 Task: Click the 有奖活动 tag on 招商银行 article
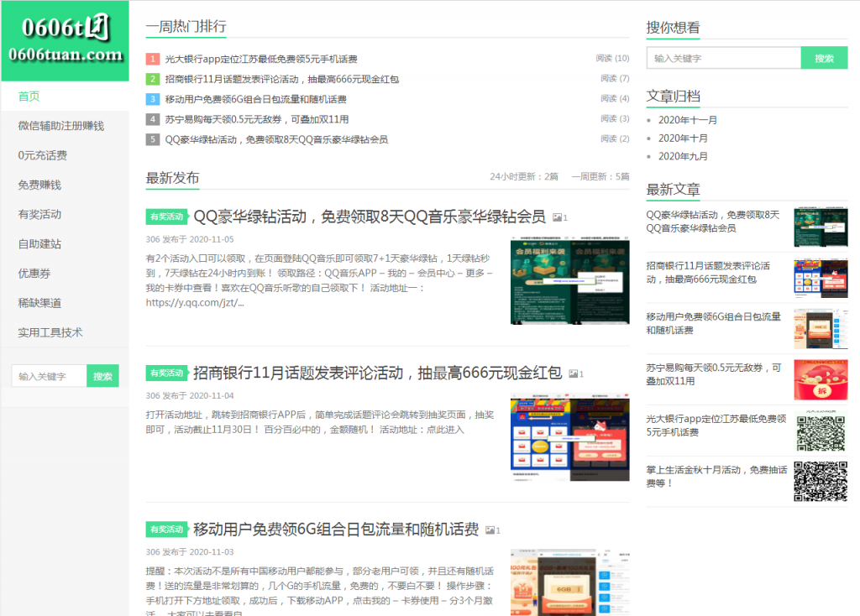click(167, 373)
